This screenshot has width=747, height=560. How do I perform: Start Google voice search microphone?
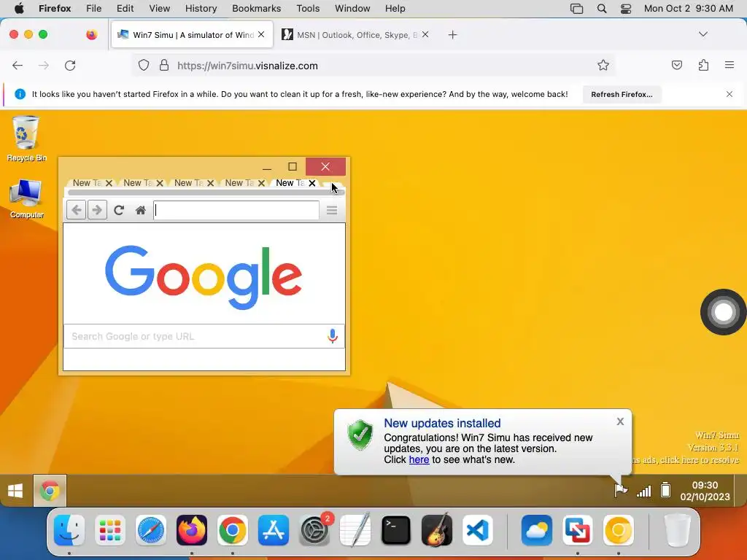(x=333, y=336)
